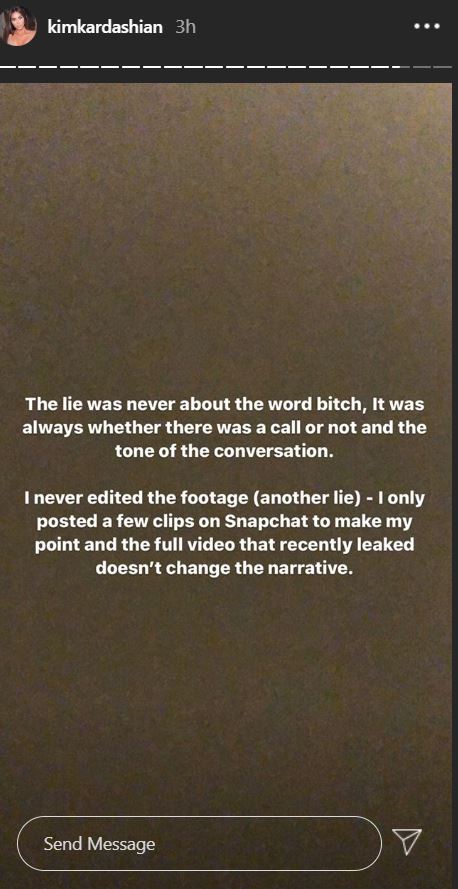Visit the kimkardashian username link
Viewport: 458px width, 889px height.
click(x=105, y=27)
